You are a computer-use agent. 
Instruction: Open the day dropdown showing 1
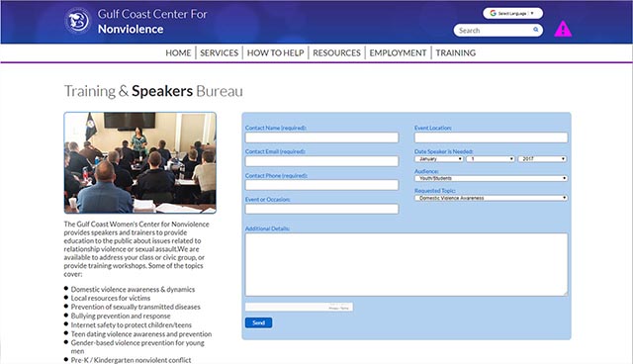(x=491, y=159)
